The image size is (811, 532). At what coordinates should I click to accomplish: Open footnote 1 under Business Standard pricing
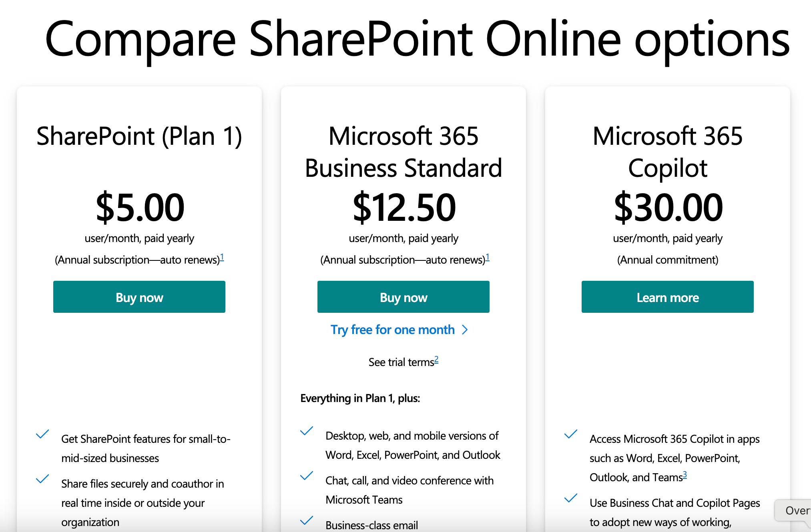pyautogui.click(x=487, y=257)
